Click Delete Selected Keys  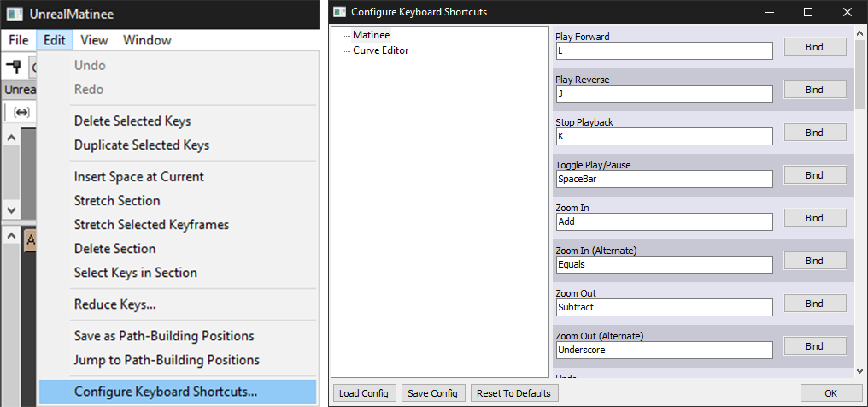132,121
